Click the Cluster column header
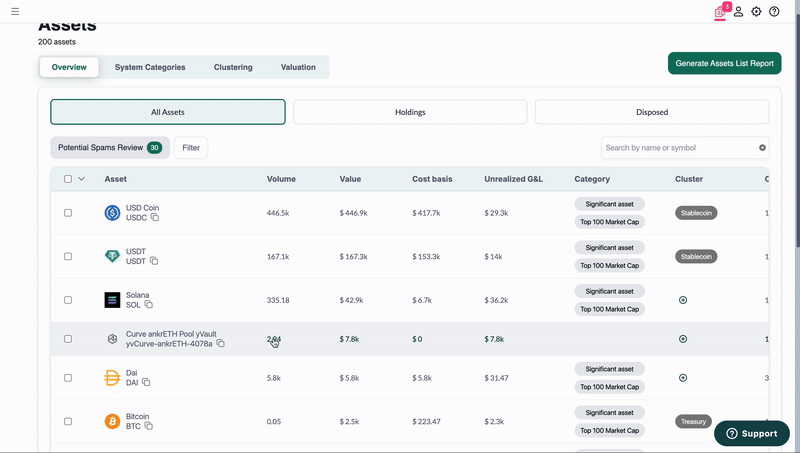Image resolution: width=800 pixels, height=453 pixels. pyautogui.click(x=689, y=179)
